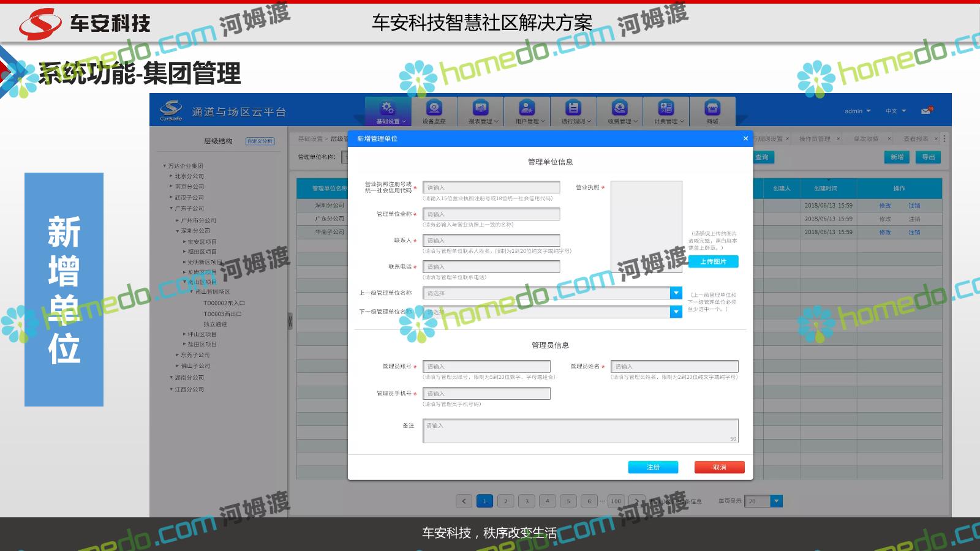Screen dimensions: 980x551
Task: Select 宝安区项目 in tree
Action: coord(202,242)
